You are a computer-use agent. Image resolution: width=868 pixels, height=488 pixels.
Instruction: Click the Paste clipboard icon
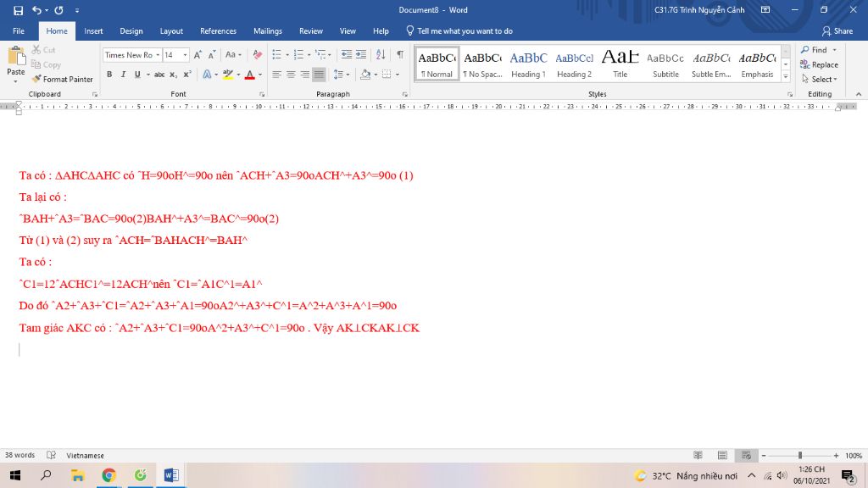pyautogui.click(x=16, y=57)
